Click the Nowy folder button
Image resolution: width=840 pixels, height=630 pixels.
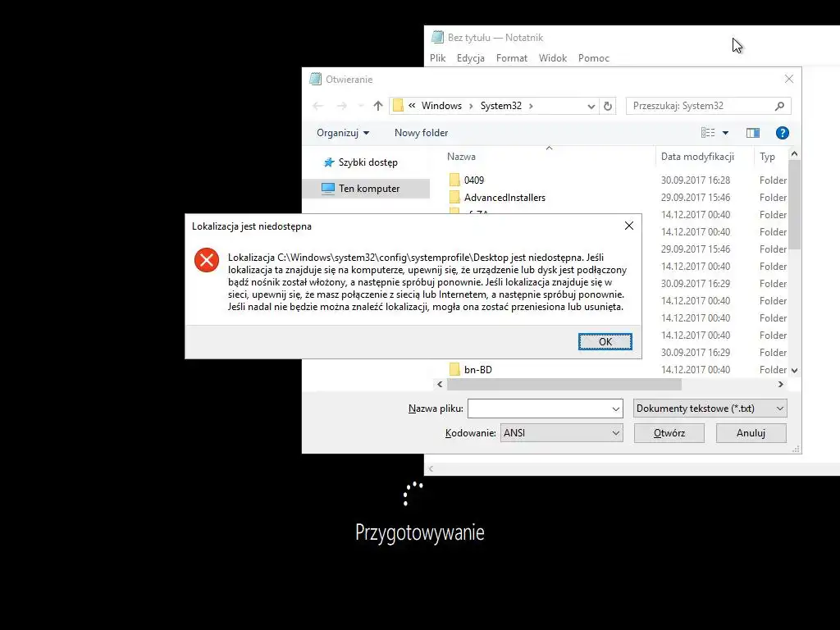coord(421,133)
